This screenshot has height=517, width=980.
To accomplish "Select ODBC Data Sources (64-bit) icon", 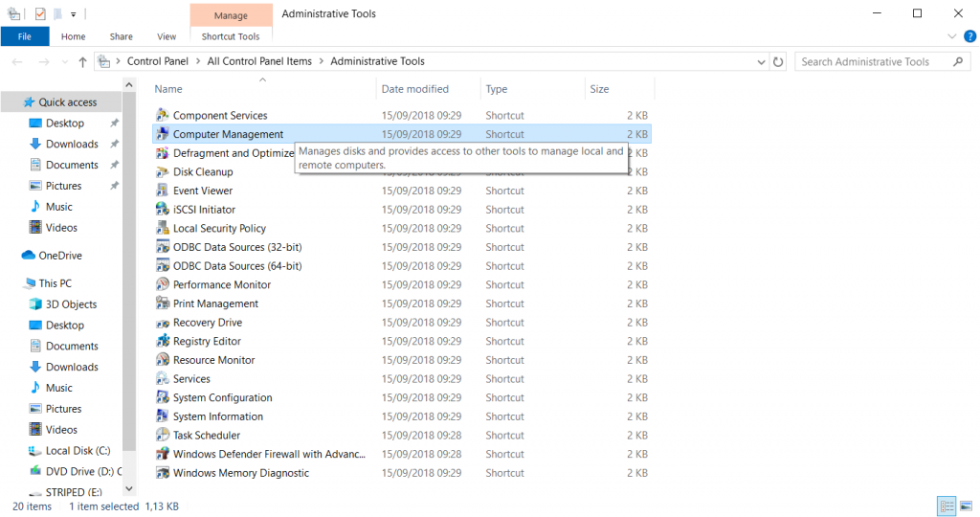I will [163, 265].
